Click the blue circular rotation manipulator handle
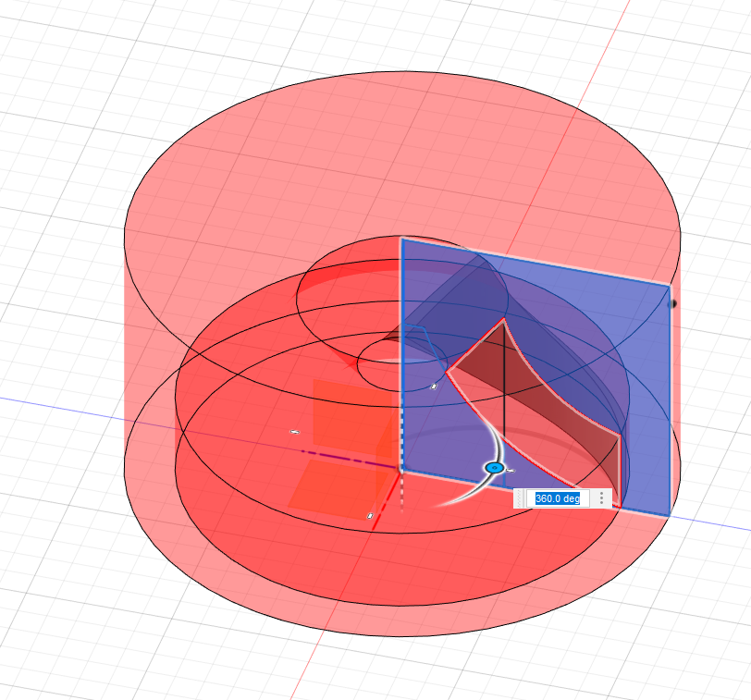The image size is (751, 700). (x=494, y=468)
